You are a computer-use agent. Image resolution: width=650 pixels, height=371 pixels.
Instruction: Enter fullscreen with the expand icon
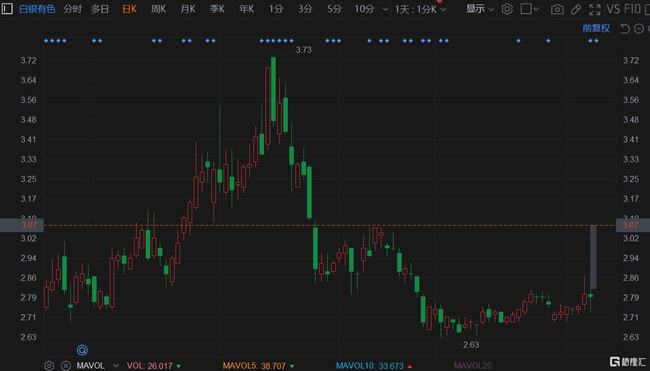pos(595,9)
